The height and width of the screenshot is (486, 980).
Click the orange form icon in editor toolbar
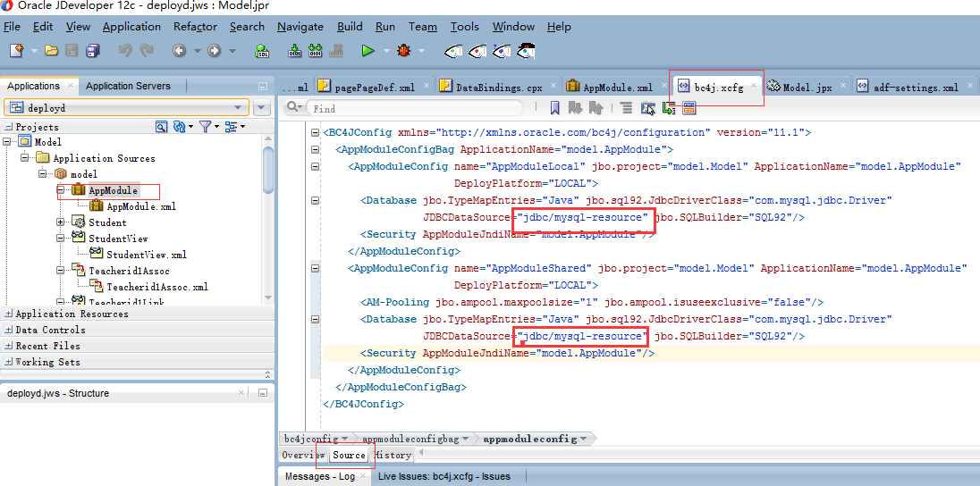(689, 108)
